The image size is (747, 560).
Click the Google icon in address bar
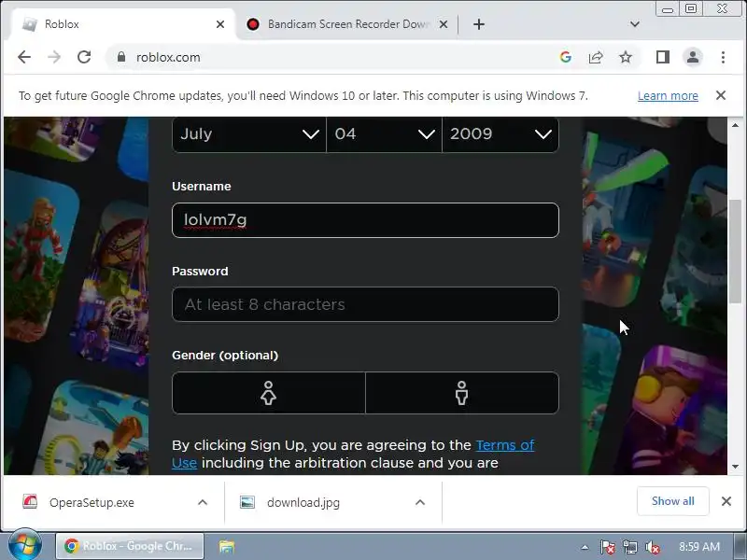[566, 57]
